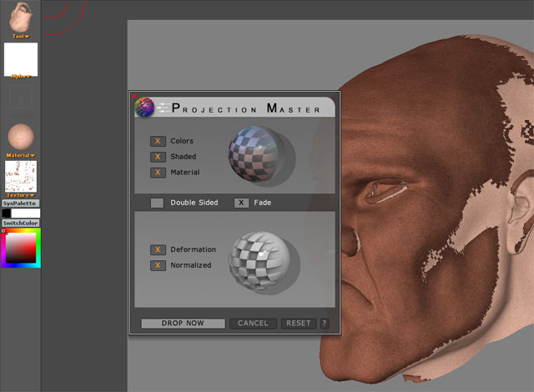
Task: Click RESET in Projection Master
Action: [298, 324]
